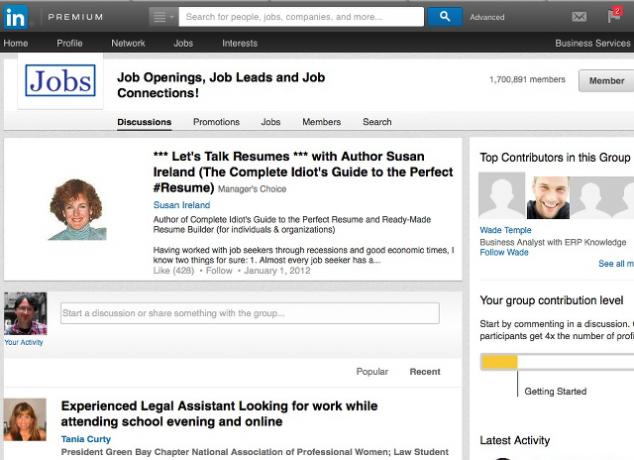Go to Home in the navigation bar

tap(16, 43)
